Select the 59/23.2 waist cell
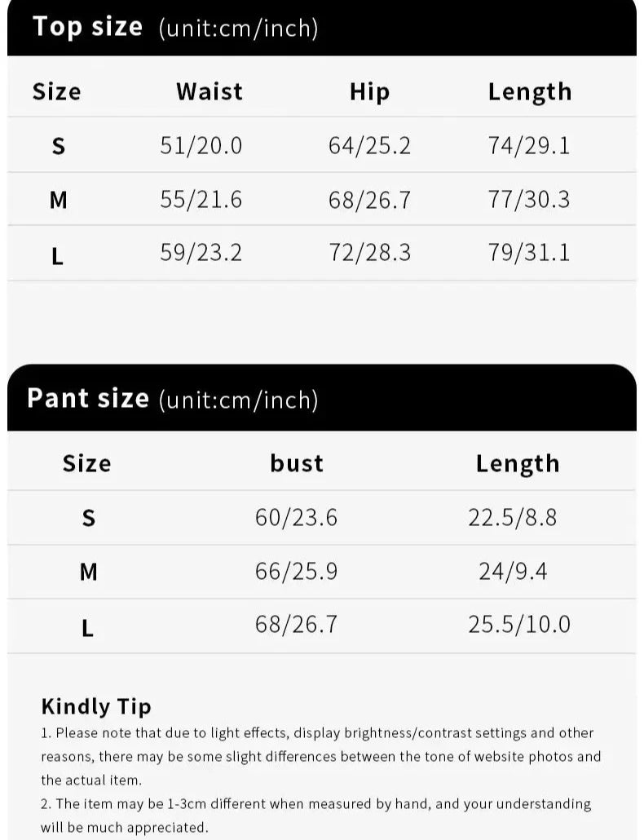644x840 pixels. tap(201, 252)
